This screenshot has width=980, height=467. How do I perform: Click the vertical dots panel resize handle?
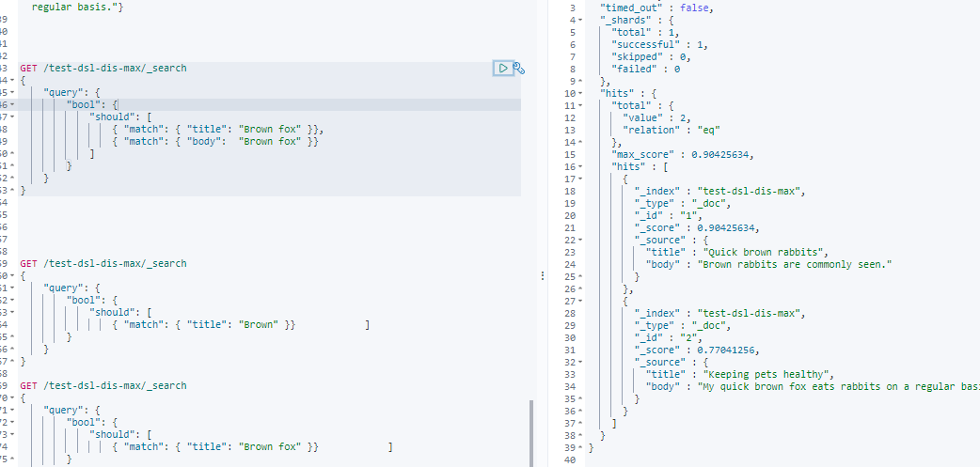(x=542, y=275)
